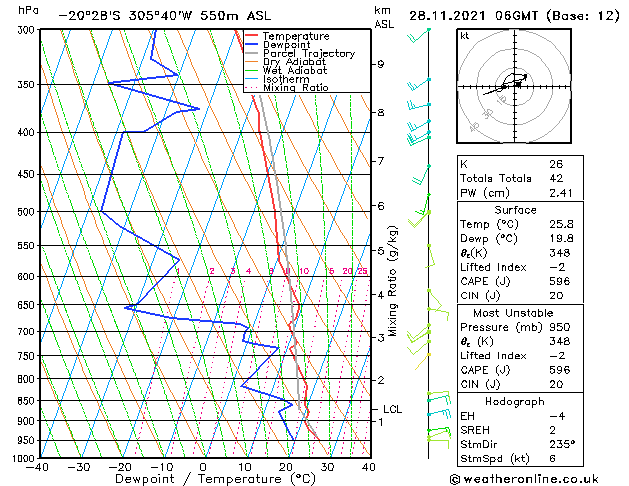This screenshot has height=486, width=629.
Task: Click the 'Parcel Trajectory' legend entry
Action: (x=300, y=53)
